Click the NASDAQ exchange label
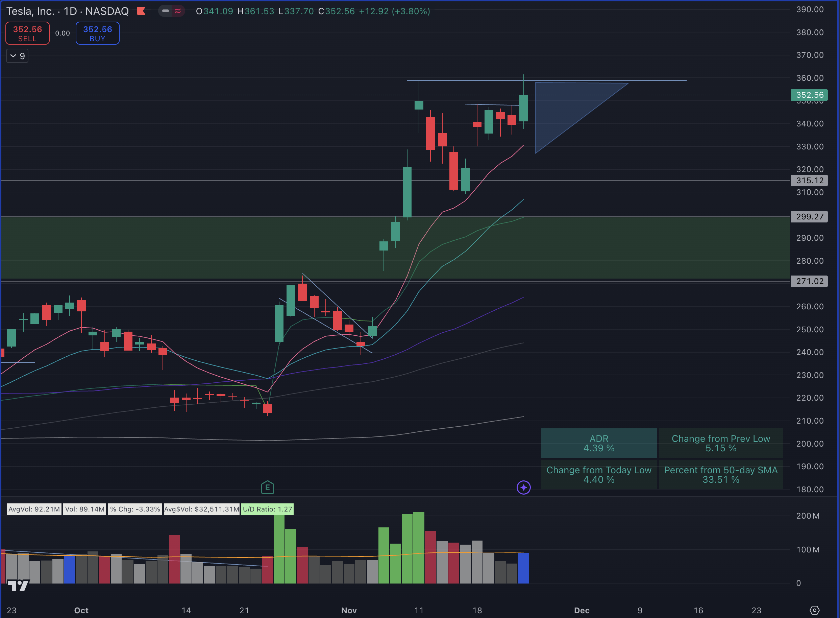The width and height of the screenshot is (840, 618). coord(107,11)
